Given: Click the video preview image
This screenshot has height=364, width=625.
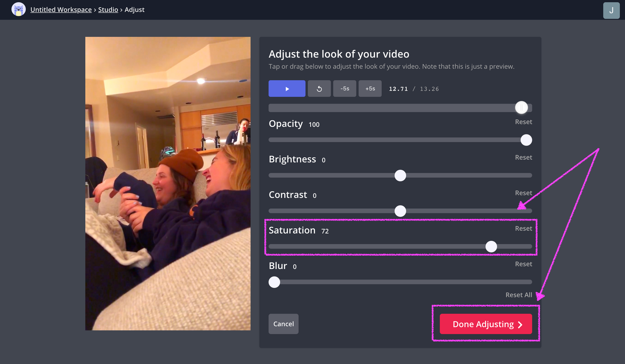Looking at the screenshot, I should [168, 183].
